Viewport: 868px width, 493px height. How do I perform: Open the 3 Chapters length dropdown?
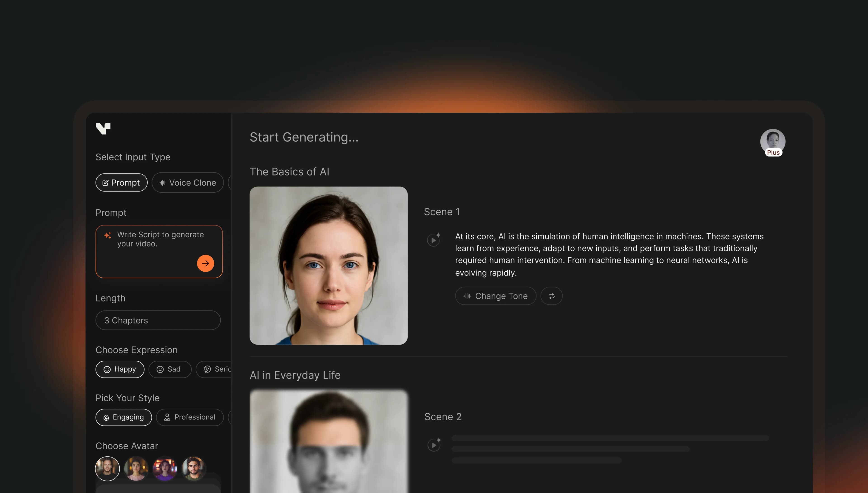[x=158, y=320]
